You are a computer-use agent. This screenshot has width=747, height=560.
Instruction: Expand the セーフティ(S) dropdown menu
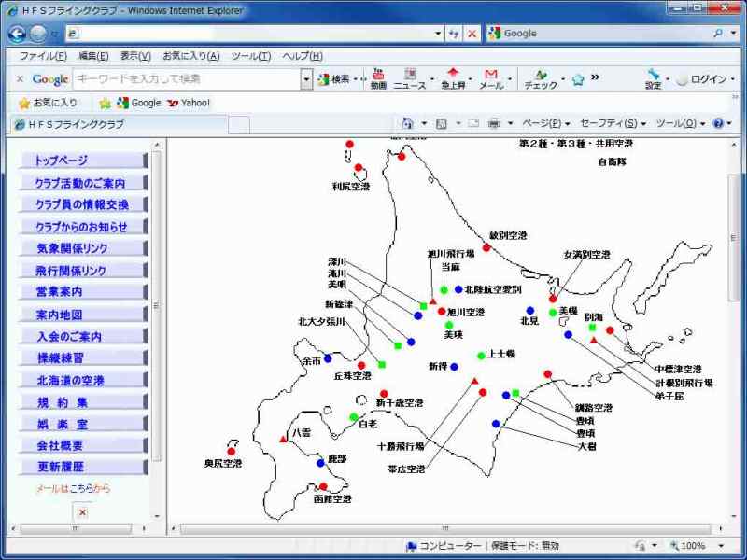pos(613,123)
